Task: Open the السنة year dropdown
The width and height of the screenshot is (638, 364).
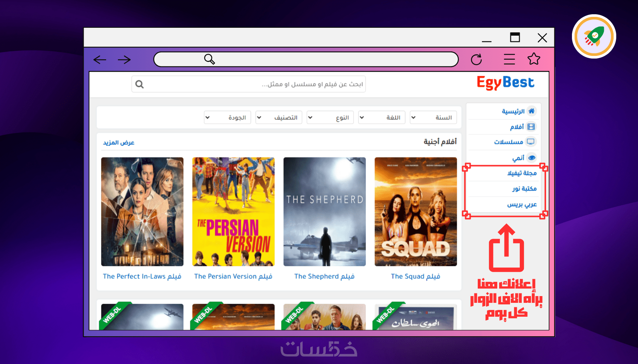Action: [433, 117]
